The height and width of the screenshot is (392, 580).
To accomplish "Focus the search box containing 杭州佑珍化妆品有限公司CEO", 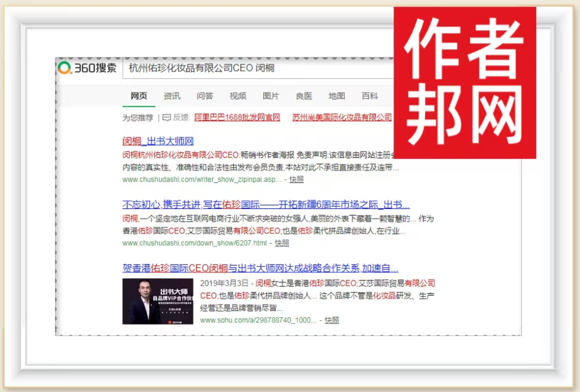I will tap(259, 68).
